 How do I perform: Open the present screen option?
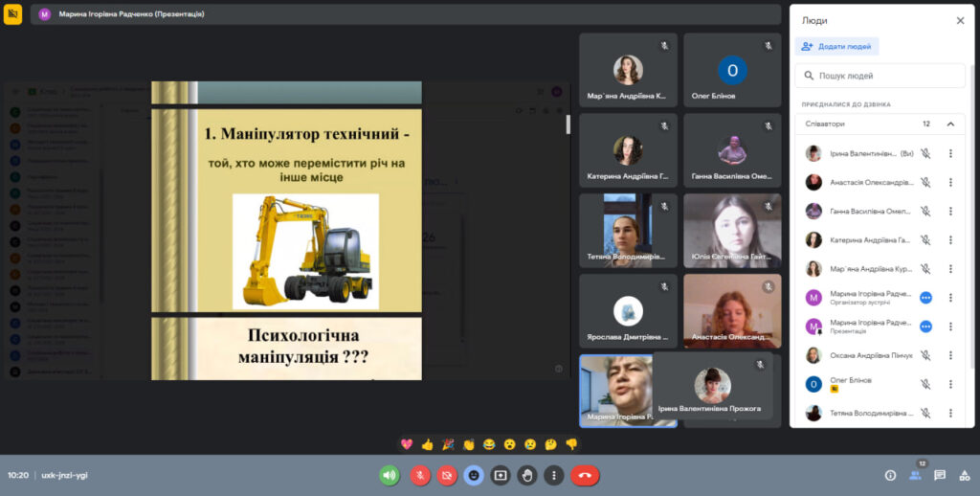tap(500, 475)
